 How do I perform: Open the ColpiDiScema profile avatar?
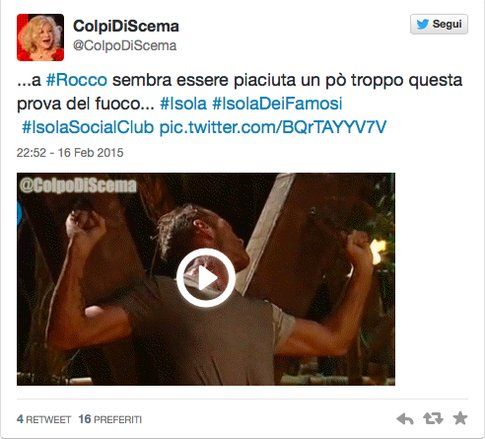pyautogui.click(x=40, y=37)
